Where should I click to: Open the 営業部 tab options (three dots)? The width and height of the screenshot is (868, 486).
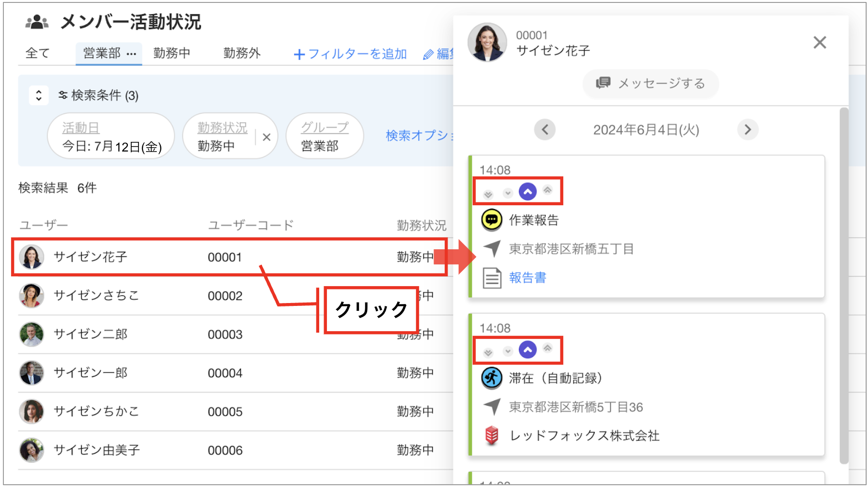pos(131,54)
